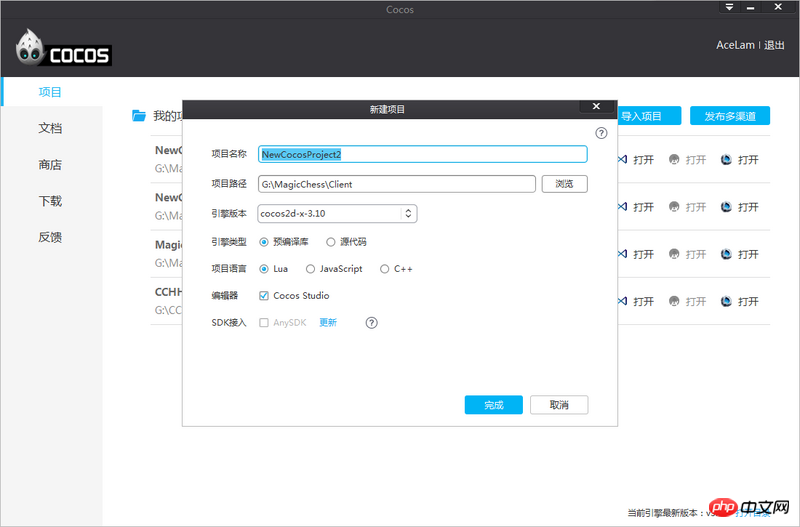Click the SDK接入 label

point(229,322)
